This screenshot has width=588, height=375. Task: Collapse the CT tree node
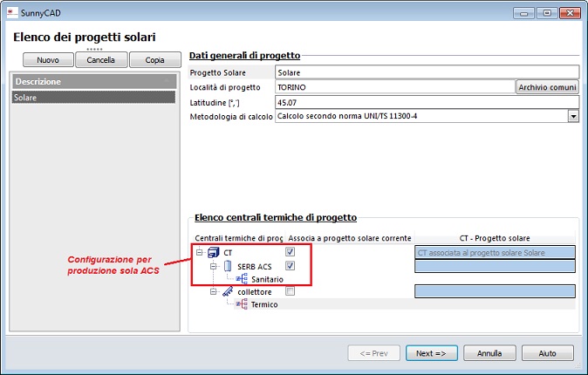point(200,252)
